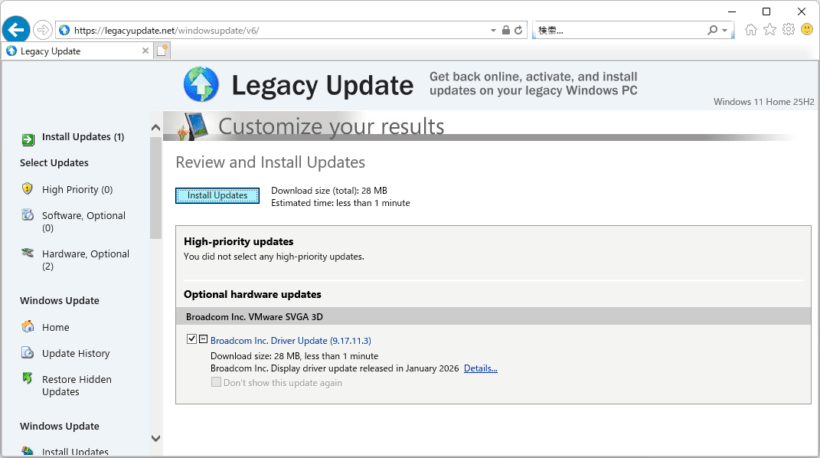Open Restore Hidden Updates link

(x=77, y=386)
